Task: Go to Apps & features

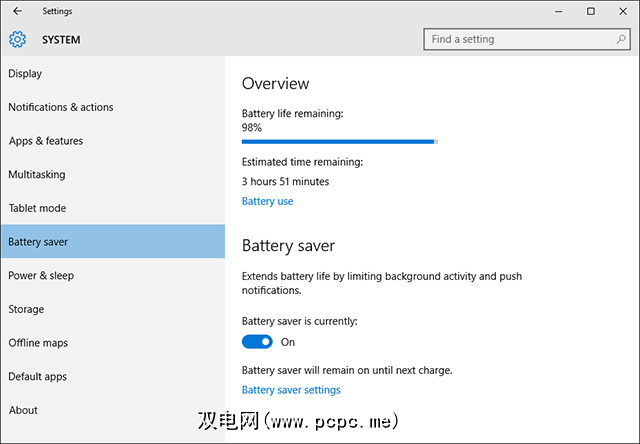Action: (x=46, y=141)
